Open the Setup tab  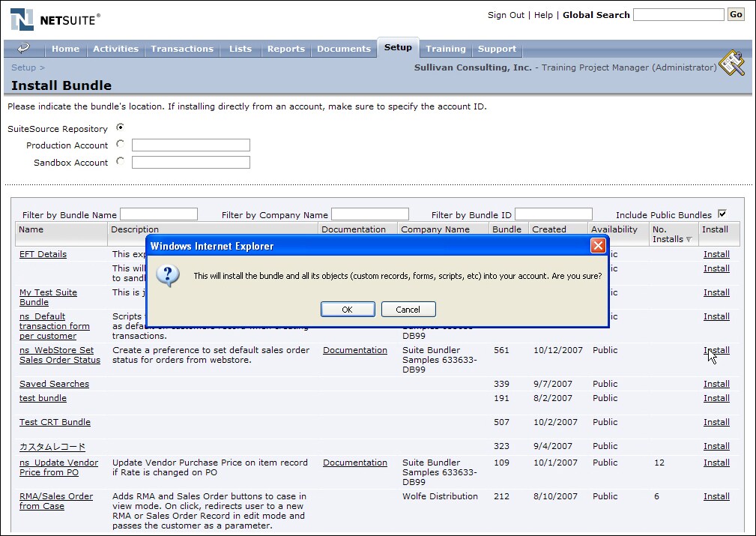(398, 47)
